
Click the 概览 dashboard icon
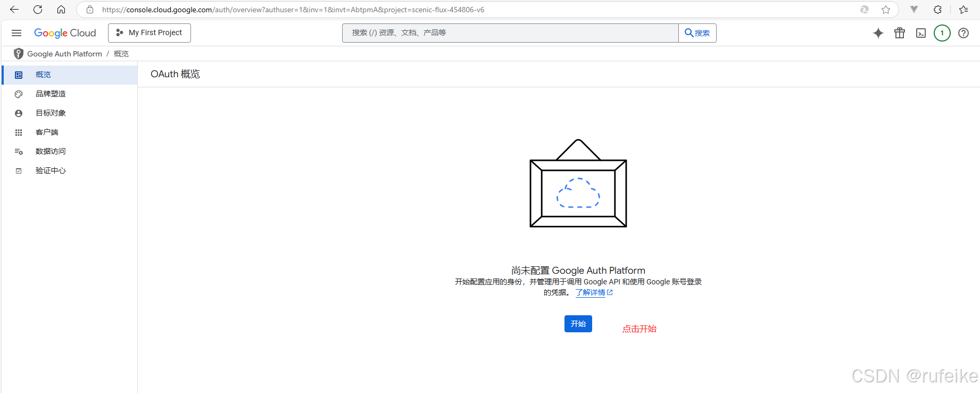(x=19, y=75)
